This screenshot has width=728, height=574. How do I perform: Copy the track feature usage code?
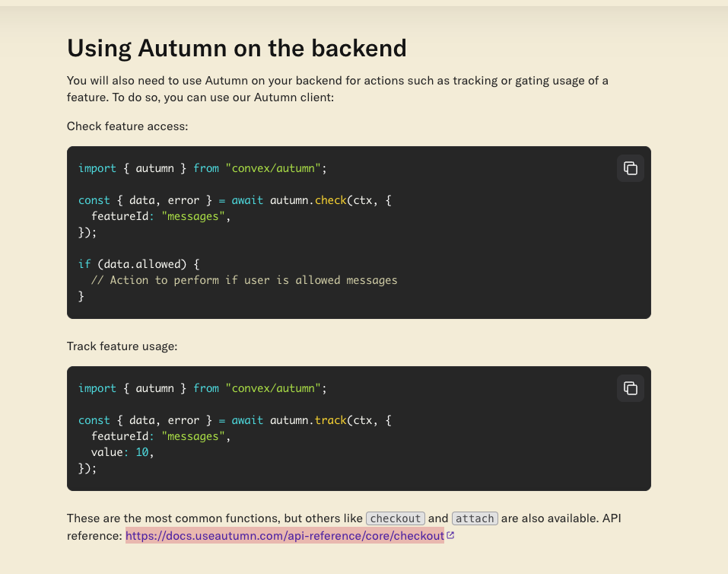point(630,388)
